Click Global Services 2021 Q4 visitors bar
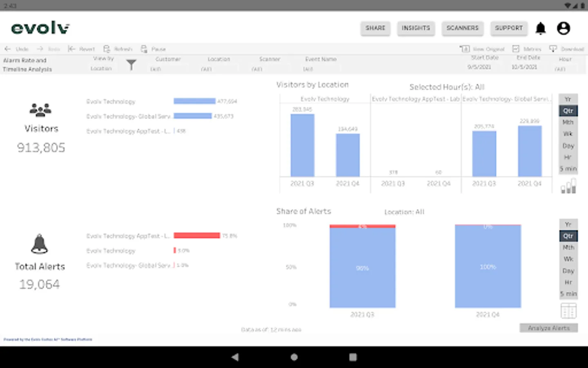The height and width of the screenshot is (368, 588). (x=530, y=151)
